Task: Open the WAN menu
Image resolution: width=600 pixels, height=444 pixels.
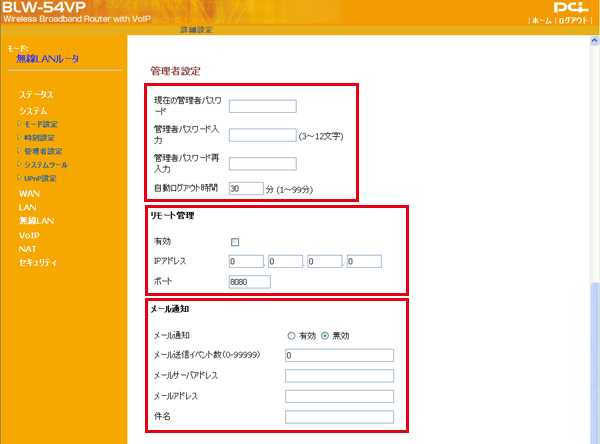Action: point(29,194)
